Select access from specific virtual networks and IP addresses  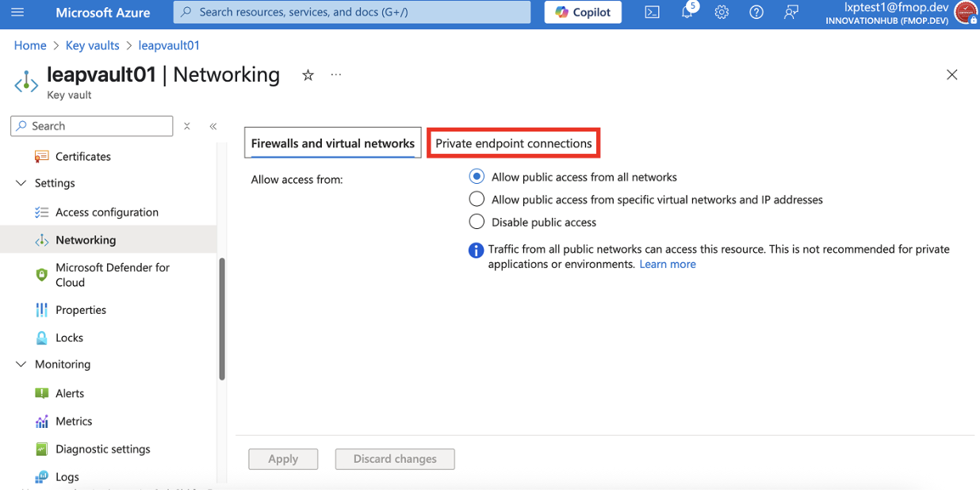477,199
